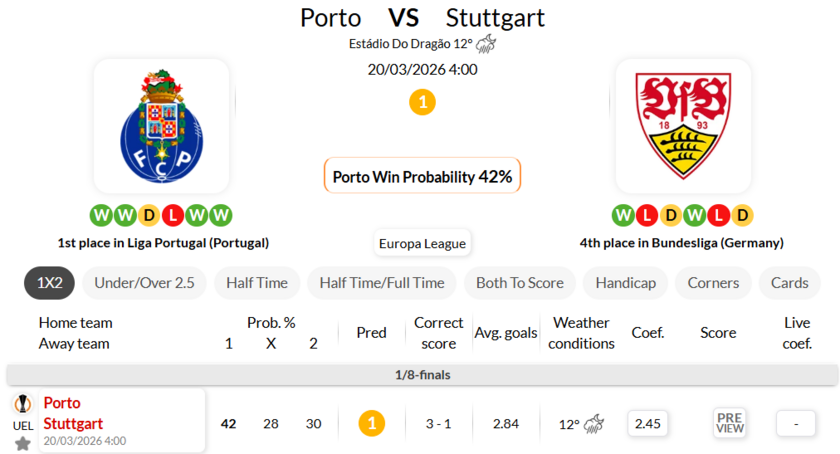Click the live coefficient dash box
This screenshot has height=454, width=840.
coord(796,423)
